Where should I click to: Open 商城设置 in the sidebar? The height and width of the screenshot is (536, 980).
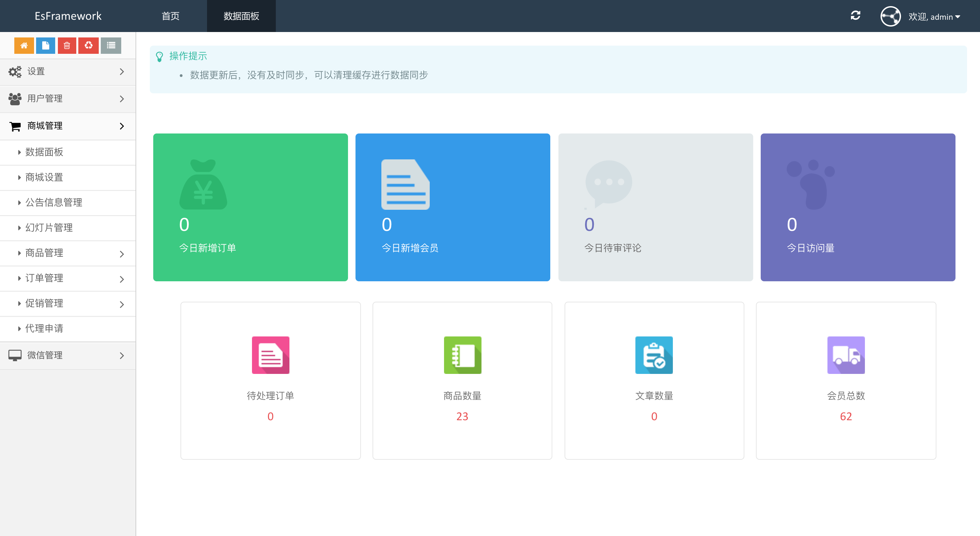click(x=44, y=177)
